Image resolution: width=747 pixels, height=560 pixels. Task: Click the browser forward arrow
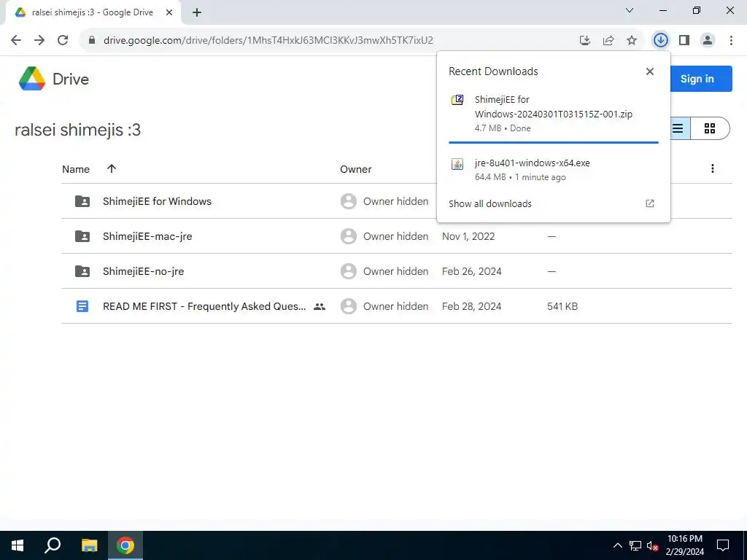pos(39,40)
